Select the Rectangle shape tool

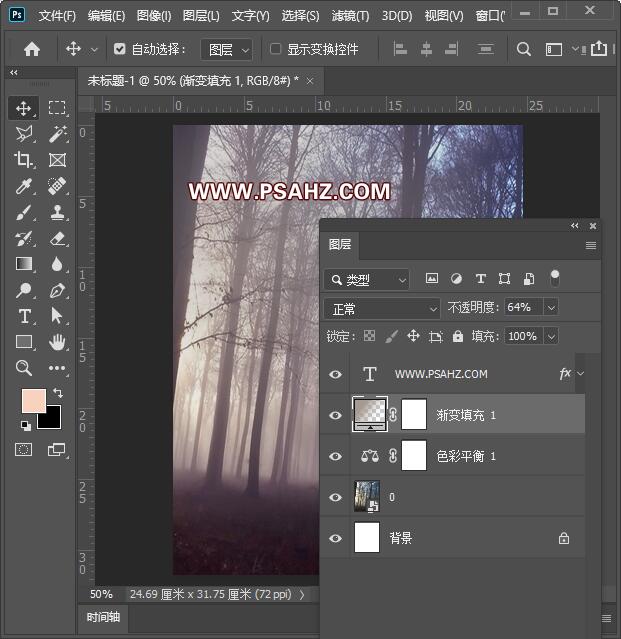click(24, 342)
